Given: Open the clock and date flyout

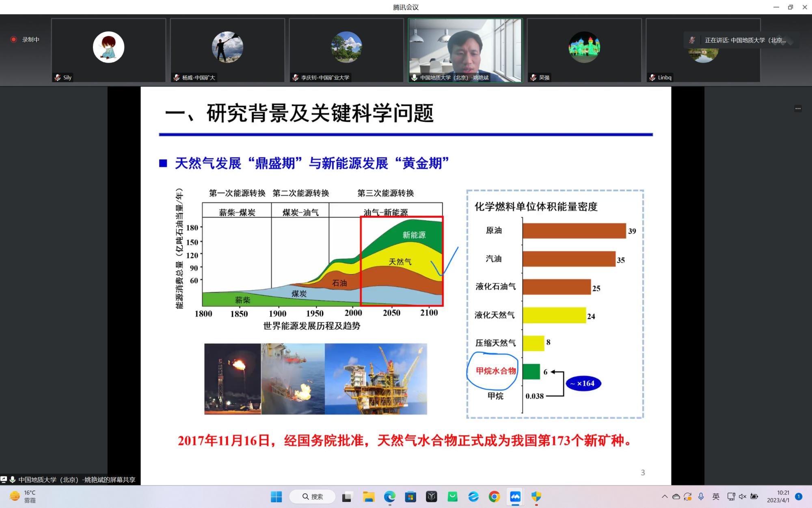Looking at the screenshot, I should pos(778,497).
